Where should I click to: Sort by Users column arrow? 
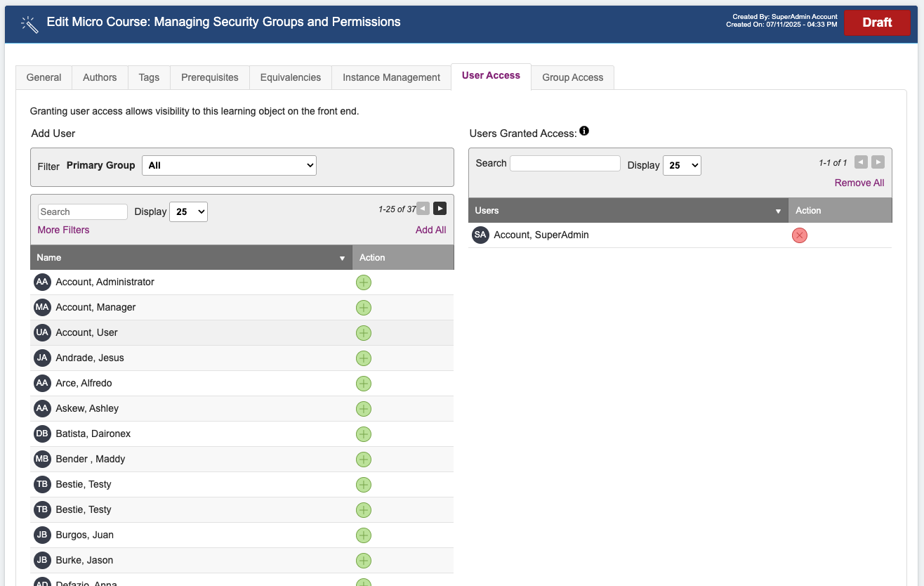[x=777, y=211]
